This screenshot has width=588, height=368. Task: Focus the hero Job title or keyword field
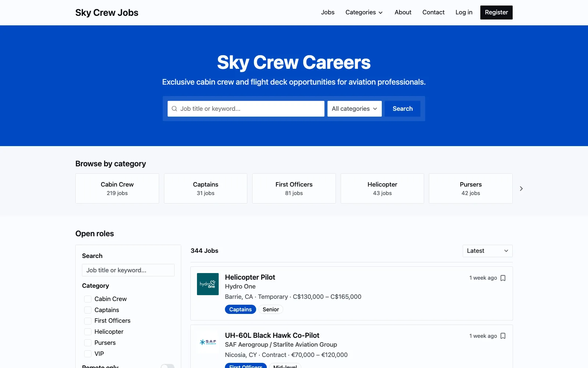click(x=246, y=109)
